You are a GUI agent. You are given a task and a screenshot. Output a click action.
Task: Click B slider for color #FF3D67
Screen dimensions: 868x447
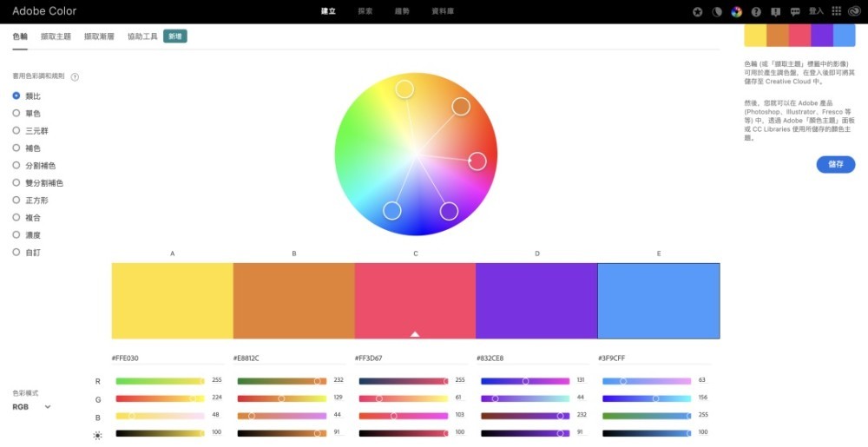pyautogui.click(x=403, y=416)
